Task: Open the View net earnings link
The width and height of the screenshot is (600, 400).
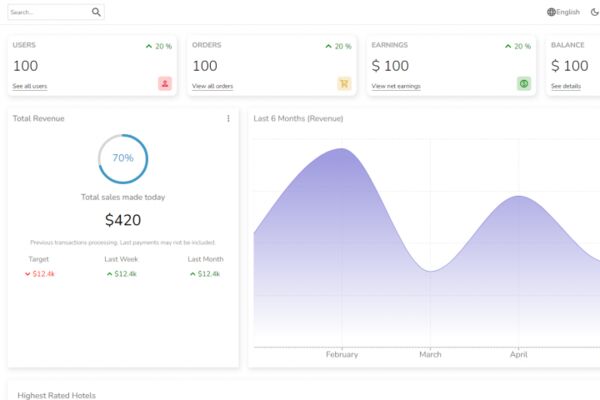Action: point(396,86)
